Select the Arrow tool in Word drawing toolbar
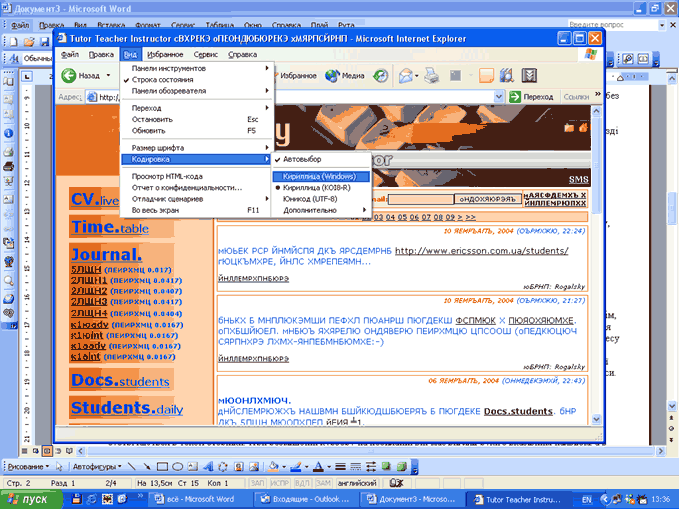The image size is (679, 509). click(147, 467)
